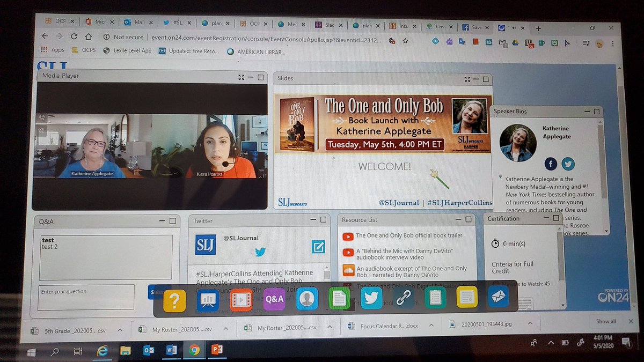Open the Chrome three-dot menu
Screen dimensions: 644x362
(x=612, y=43)
